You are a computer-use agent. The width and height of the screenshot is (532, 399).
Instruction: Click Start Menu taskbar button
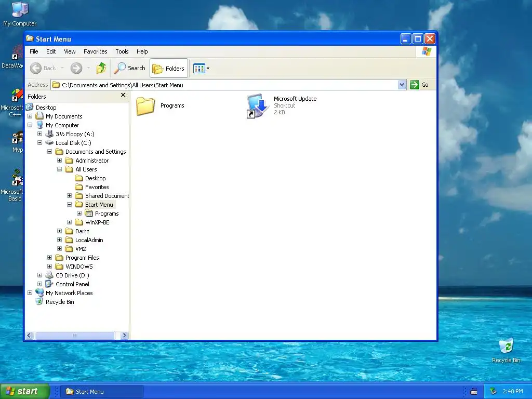click(x=102, y=392)
